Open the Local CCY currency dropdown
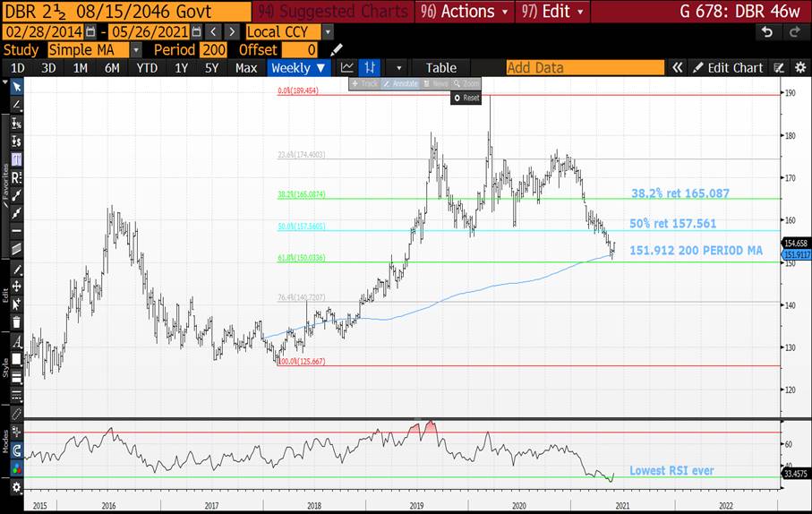 pyautogui.click(x=327, y=31)
